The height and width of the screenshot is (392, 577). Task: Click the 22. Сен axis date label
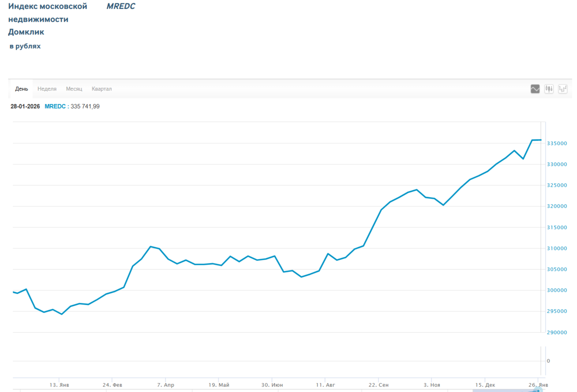click(x=378, y=384)
